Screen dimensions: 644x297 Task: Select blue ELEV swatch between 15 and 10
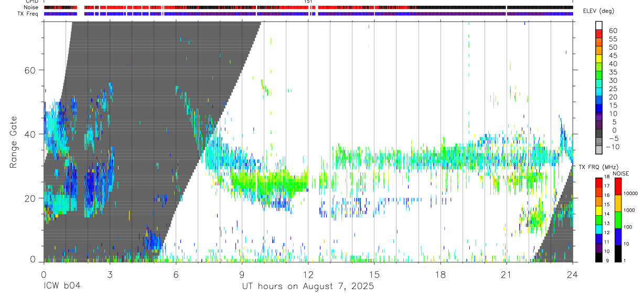pyautogui.click(x=599, y=109)
